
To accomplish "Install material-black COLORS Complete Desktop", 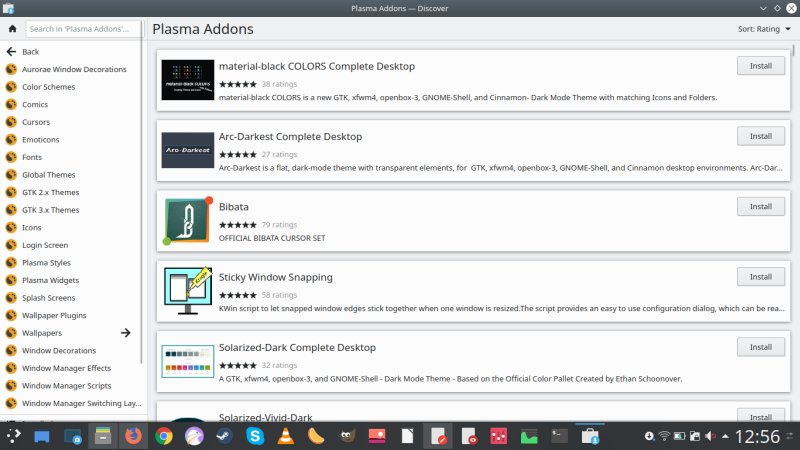I will (x=760, y=66).
